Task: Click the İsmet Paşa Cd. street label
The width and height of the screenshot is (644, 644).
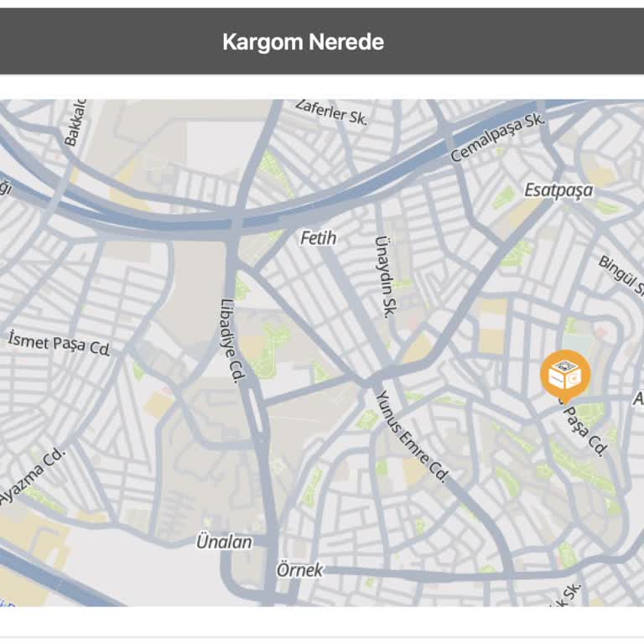Action: click(60, 343)
